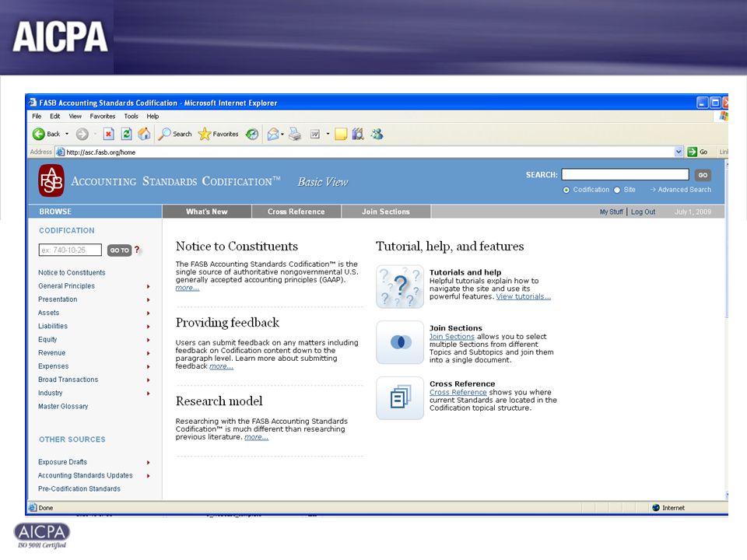
Task: Follow the View tutorials link
Action: coord(524,296)
